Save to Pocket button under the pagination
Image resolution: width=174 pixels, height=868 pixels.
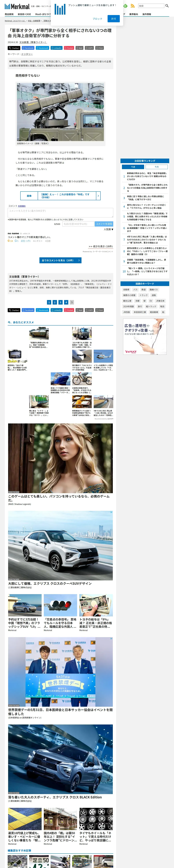click(69, 310)
